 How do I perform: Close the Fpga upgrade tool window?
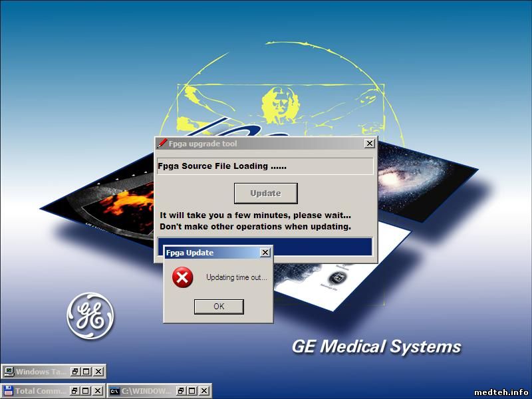370,144
